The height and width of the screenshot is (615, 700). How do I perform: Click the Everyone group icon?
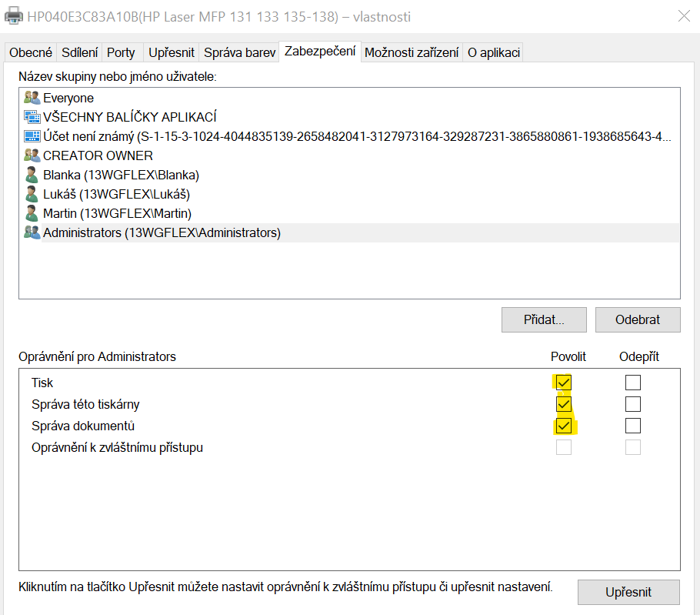tap(32, 97)
